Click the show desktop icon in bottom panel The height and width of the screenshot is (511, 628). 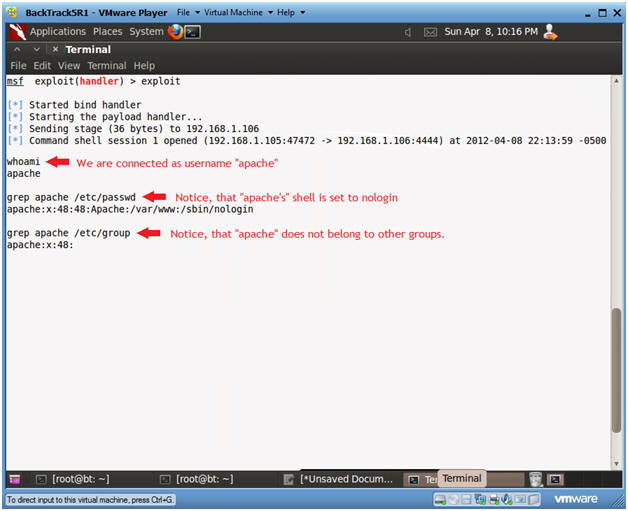point(15,479)
